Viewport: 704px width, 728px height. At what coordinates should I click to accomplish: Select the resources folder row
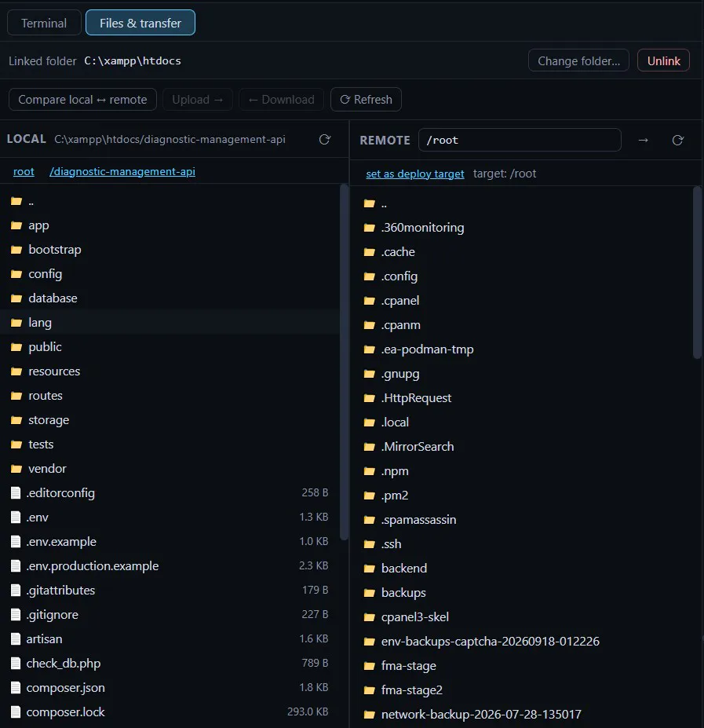[x=170, y=371]
